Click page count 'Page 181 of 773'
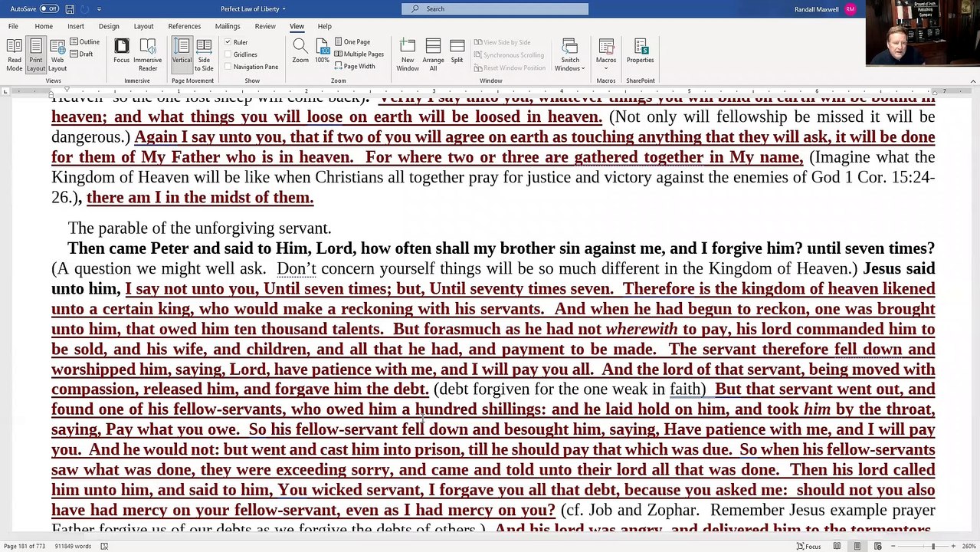The height and width of the screenshot is (552, 980). coord(25,547)
